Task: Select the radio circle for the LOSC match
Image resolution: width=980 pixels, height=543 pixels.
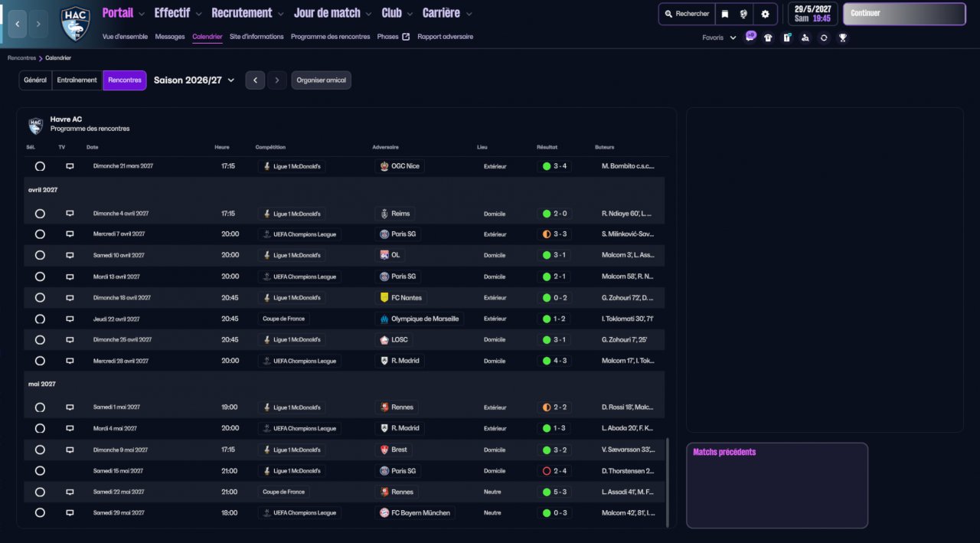Action: pyautogui.click(x=40, y=339)
